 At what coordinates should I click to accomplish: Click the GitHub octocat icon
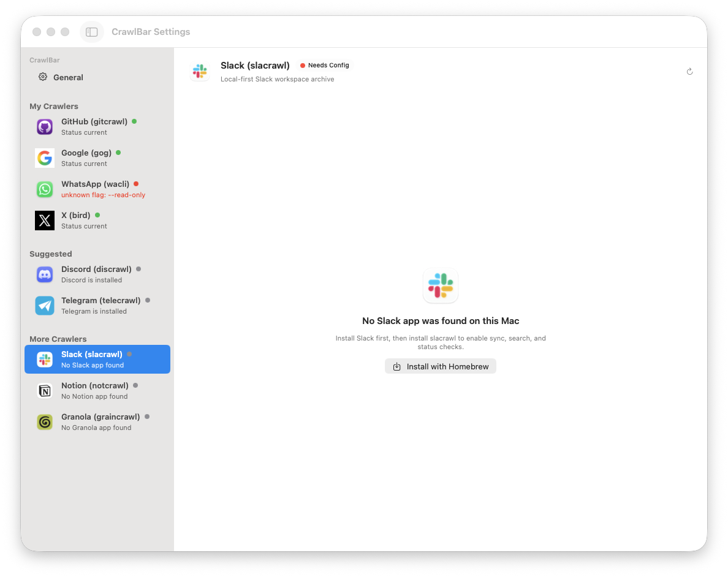coord(45,127)
